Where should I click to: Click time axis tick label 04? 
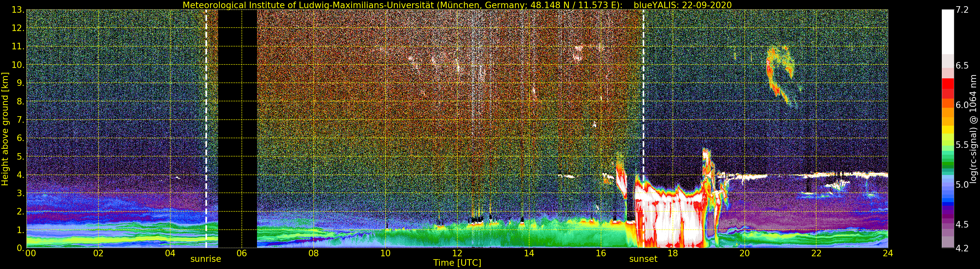pos(170,253)
